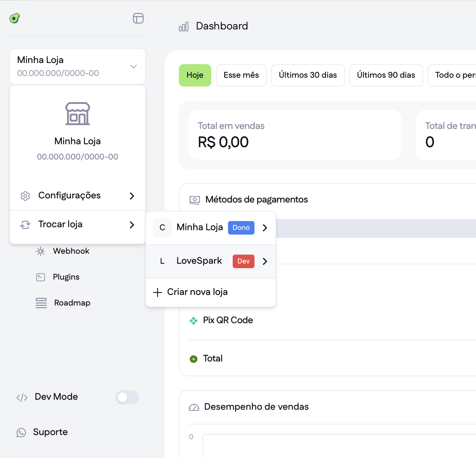Screen dimensions: 476x458
Task: Click the Desempenho de vendas gauge icon
Action: tap(194, 407)
